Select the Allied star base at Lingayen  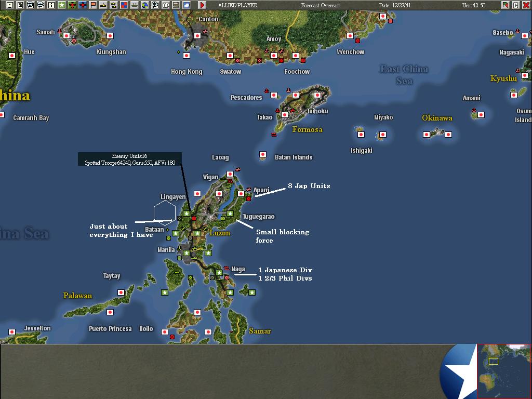(x=187, y=214)
